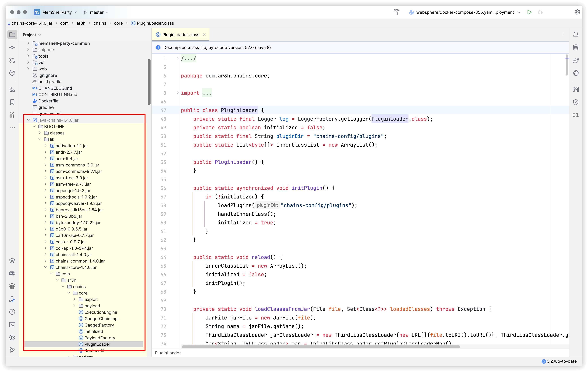The image size is (588, 372).
Task: Click the chains breadcrumb in the navigation bar
Action: (x=100, y=23)
